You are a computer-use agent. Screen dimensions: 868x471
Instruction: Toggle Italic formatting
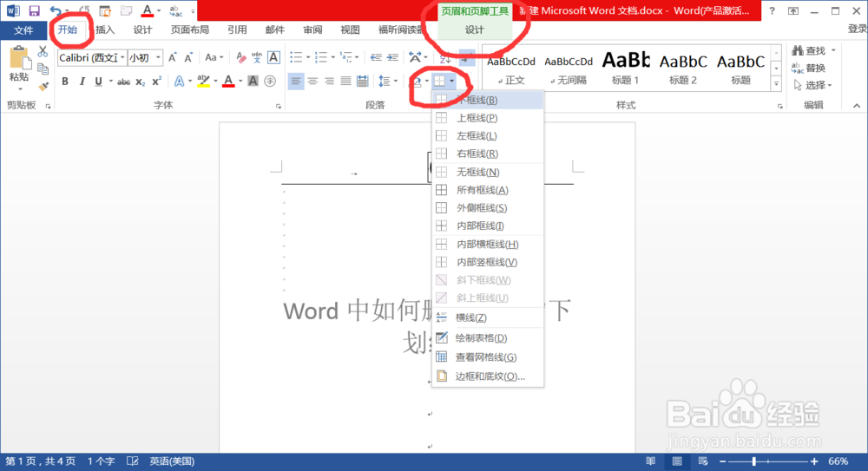(x=82, y=82)
